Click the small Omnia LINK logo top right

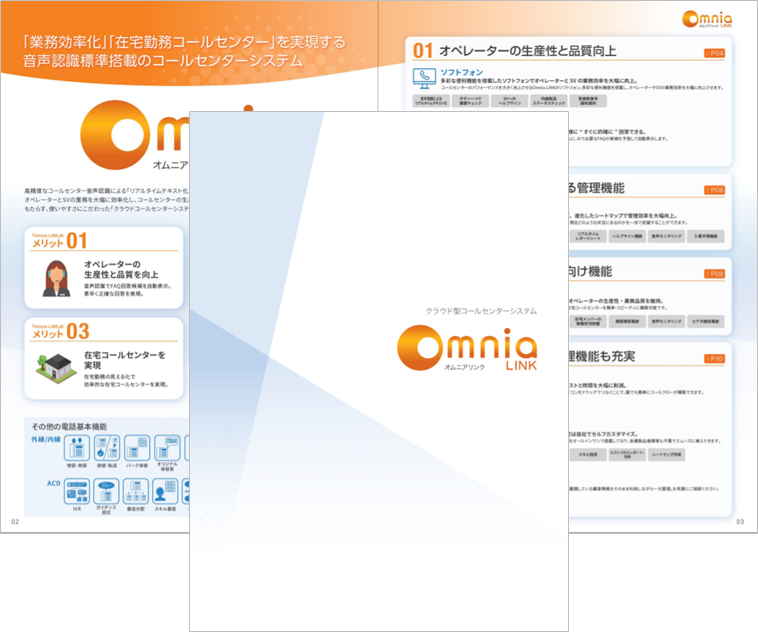tap(707, 19)
